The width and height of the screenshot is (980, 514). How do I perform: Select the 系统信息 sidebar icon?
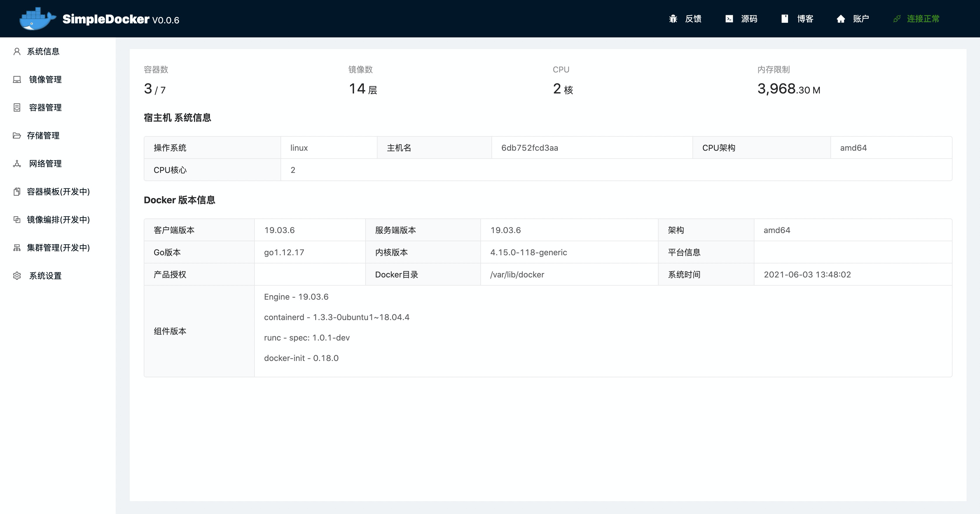click(x=17, y=51)
